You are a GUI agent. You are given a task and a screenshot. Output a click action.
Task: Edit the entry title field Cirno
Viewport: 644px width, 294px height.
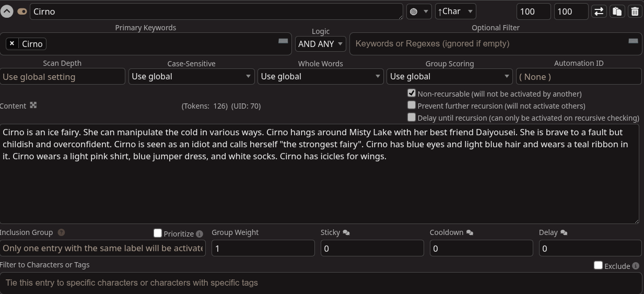coord(216,11)
